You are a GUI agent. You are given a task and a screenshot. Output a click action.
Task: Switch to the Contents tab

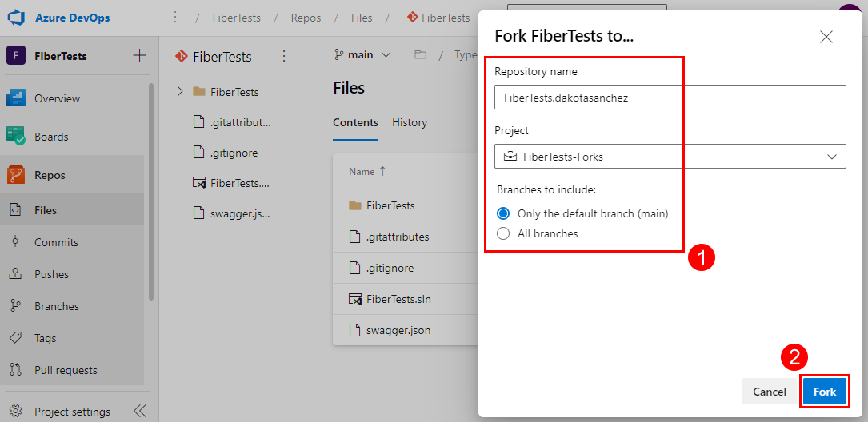tap(355, 122)
